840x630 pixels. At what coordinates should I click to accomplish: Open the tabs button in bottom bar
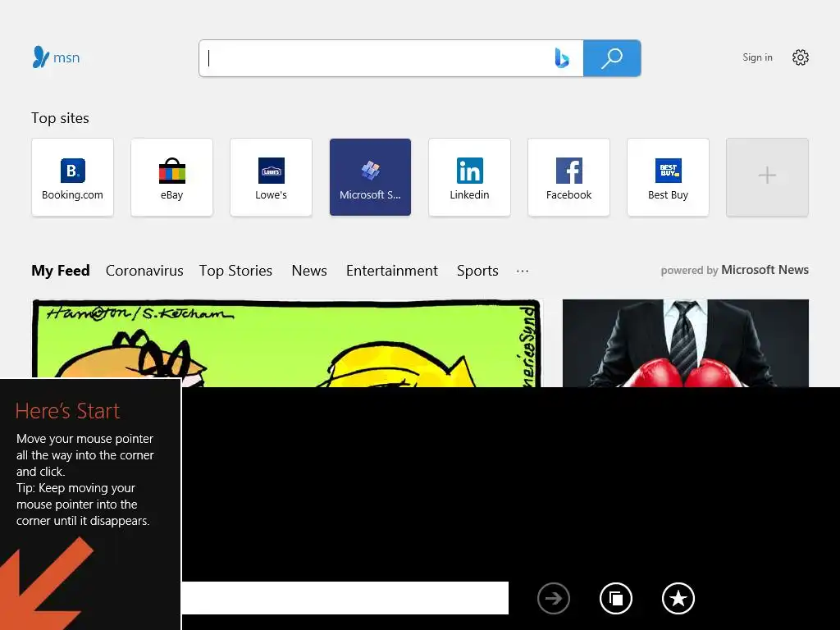click(615, 598)
